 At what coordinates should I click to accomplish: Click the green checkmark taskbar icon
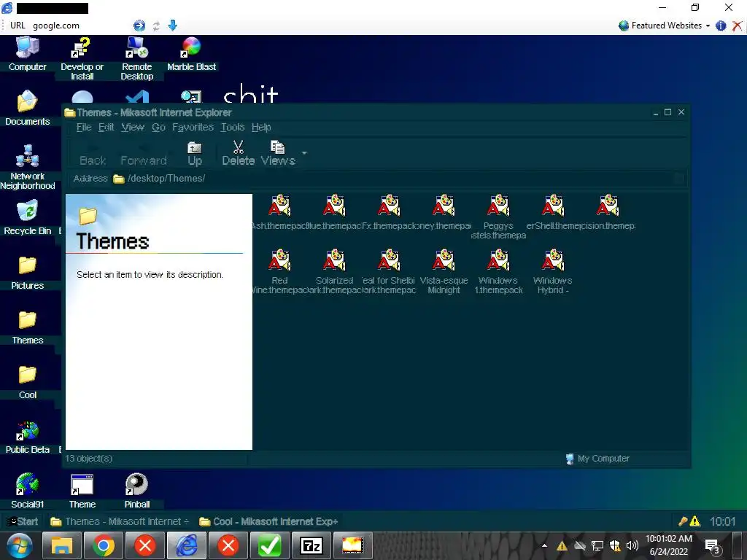coord(270,545)
